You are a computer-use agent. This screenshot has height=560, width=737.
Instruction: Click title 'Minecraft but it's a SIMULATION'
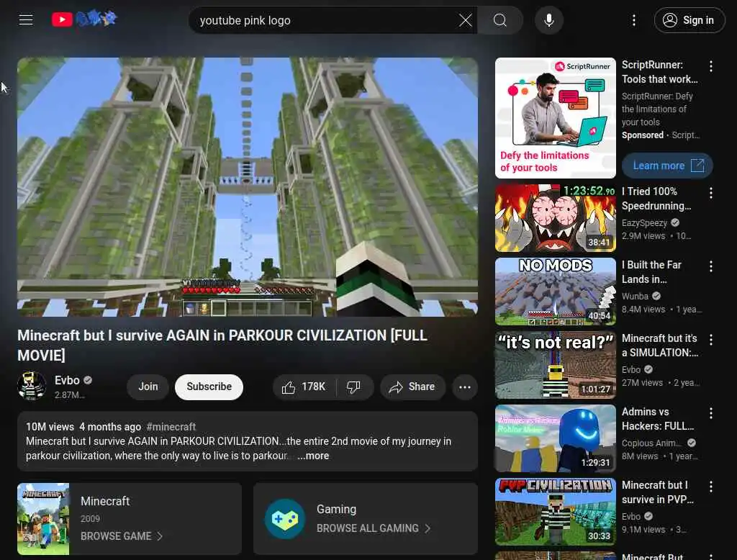click(x=659, y=345)
